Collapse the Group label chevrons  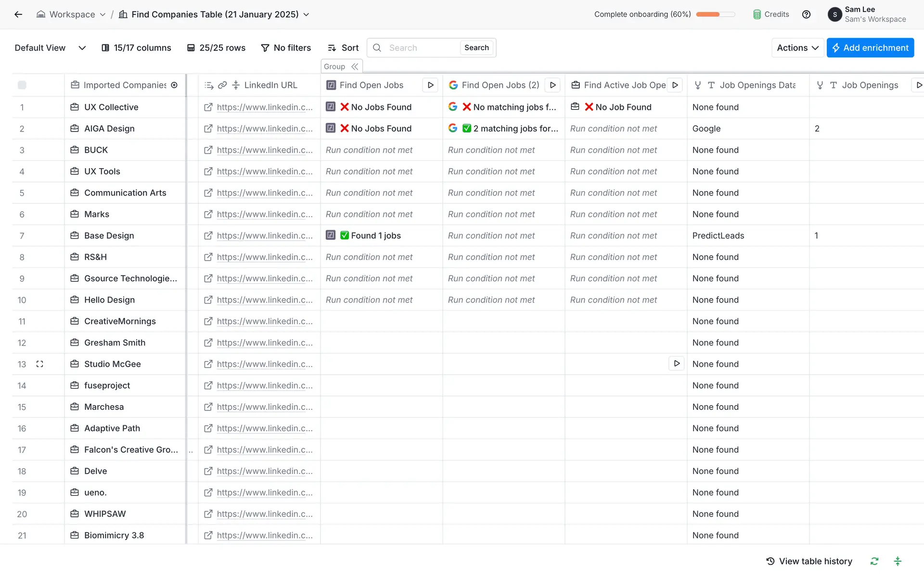(x=355, y=66)
